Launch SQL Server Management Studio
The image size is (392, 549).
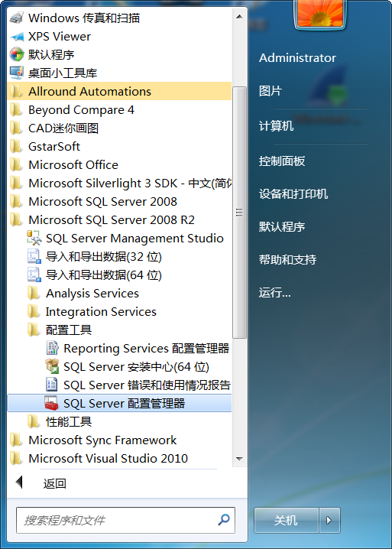[119, 238]
